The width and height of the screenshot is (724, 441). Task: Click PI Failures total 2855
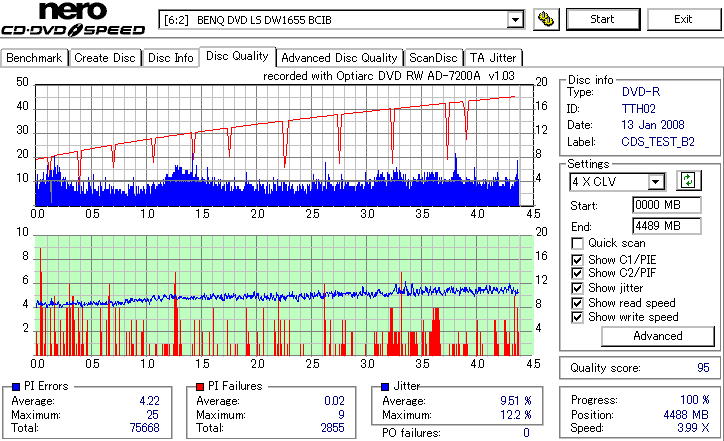332,428
